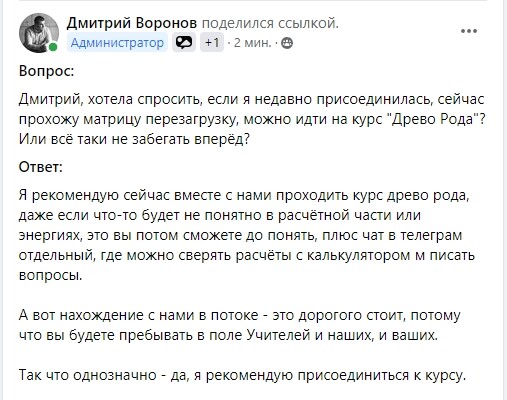The image size is (507, 400).
Task: Click the green online status dot
Action: (x=53, y=47)
